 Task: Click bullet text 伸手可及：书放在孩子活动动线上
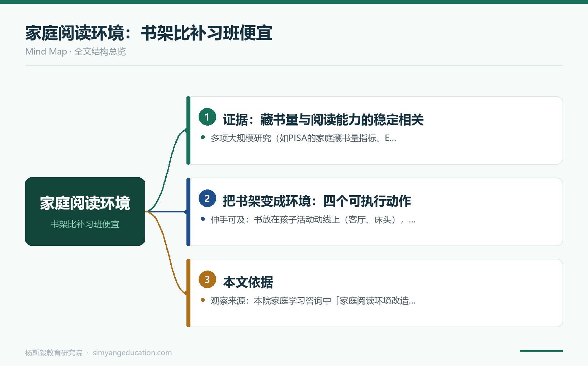coord(313,220)
